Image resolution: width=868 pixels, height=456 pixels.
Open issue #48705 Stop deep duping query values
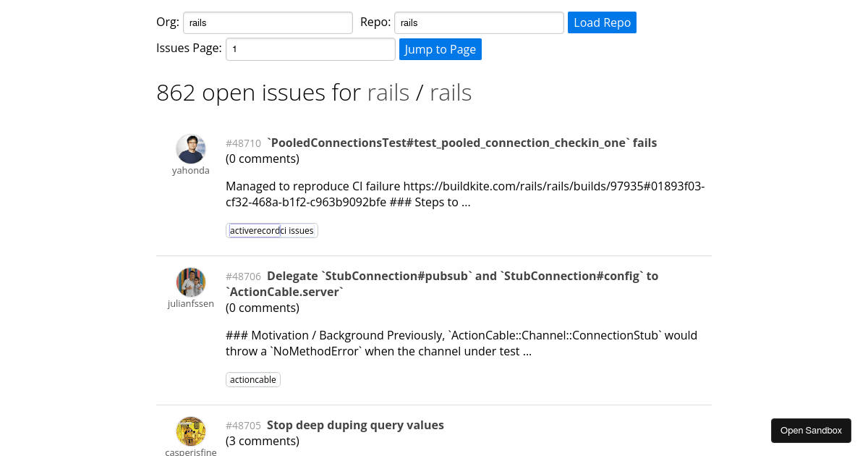click(x=355, y=425)
